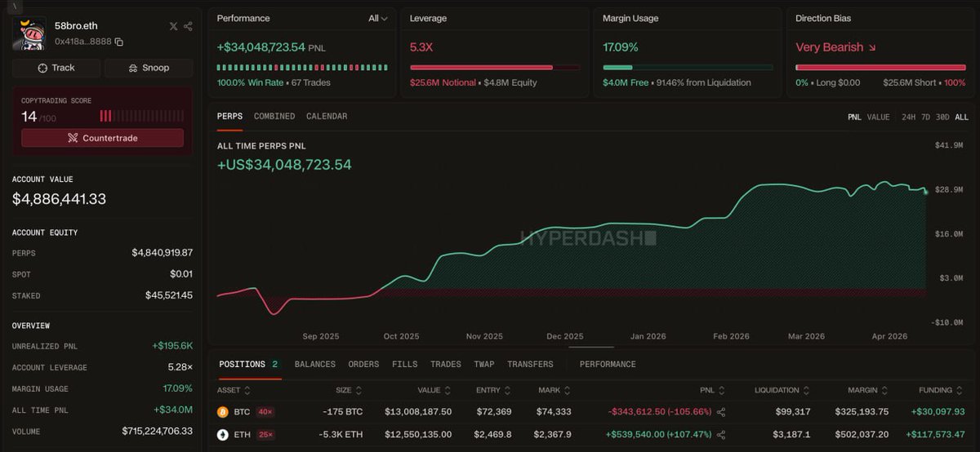980x452 pixels.
Task: Click the ETH liquidation price $3,187.1
Action: pos(791,435)
